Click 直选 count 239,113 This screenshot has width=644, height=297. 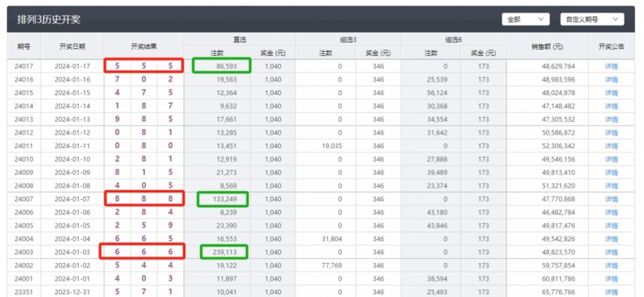click(x=225, y=252)
